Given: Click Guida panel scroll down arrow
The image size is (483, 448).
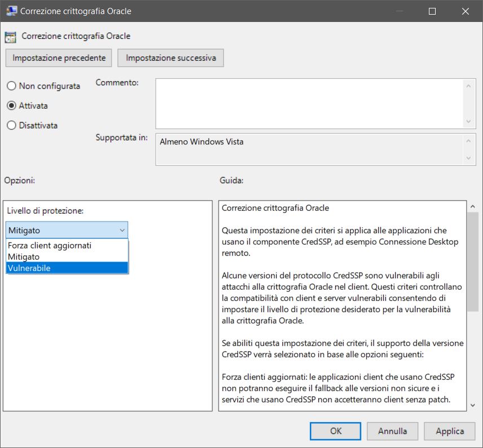Looking at the screenshot, I should 473,406.
